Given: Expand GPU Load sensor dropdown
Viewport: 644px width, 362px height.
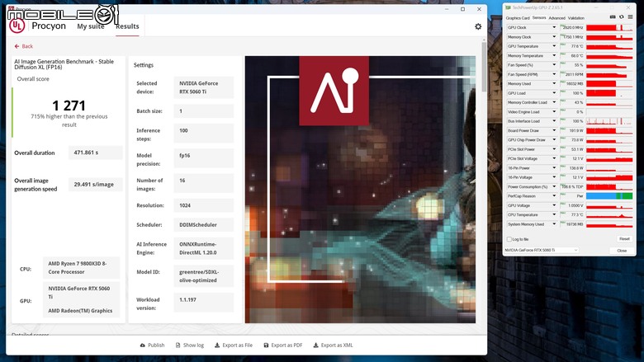Looking at the screenshot, I should click(x=554, y=93).
